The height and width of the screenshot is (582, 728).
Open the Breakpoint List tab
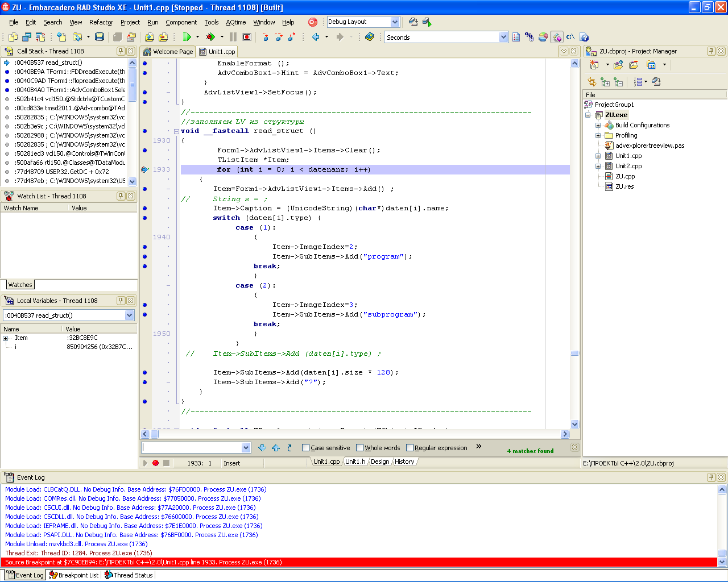pyautogui.click(x=74, y=575)
